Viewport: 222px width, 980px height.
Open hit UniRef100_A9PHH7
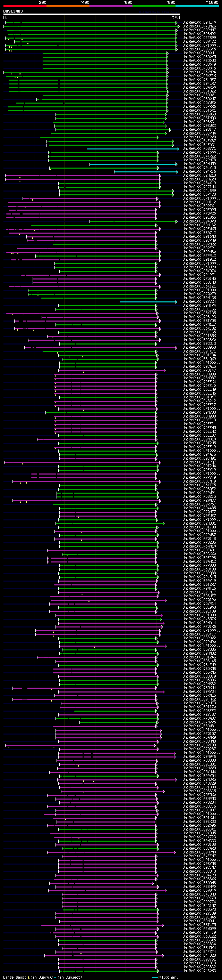[199, 30]
